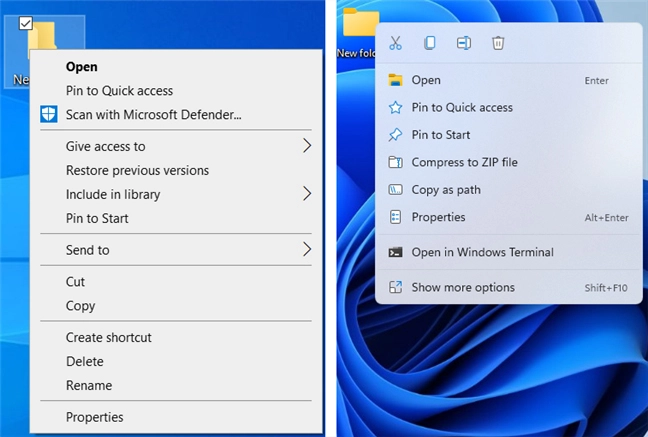Viewport: 648px width, 437px height.
Task: Click the Copy icon in Windows 11 menu top row
Action: pyautogui.click(x=430, y=43)
